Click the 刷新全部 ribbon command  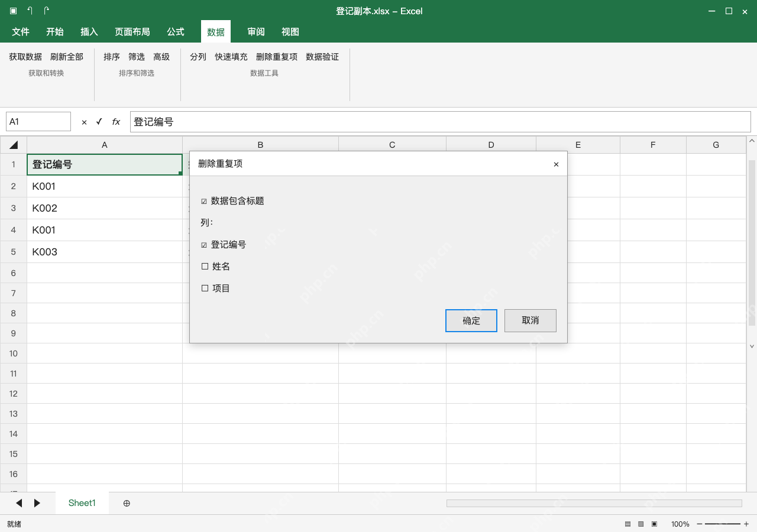[x=67, y=57]
